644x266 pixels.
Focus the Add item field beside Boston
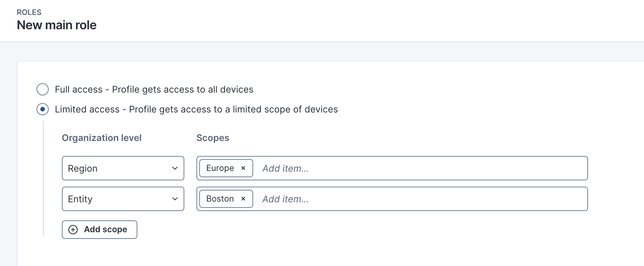click(x=417, y=199)
